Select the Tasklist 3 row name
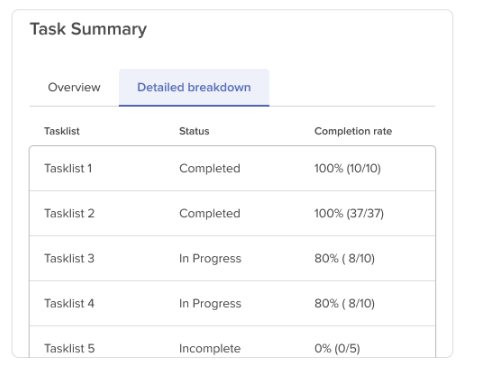478x373 pixels. [69, 258]
